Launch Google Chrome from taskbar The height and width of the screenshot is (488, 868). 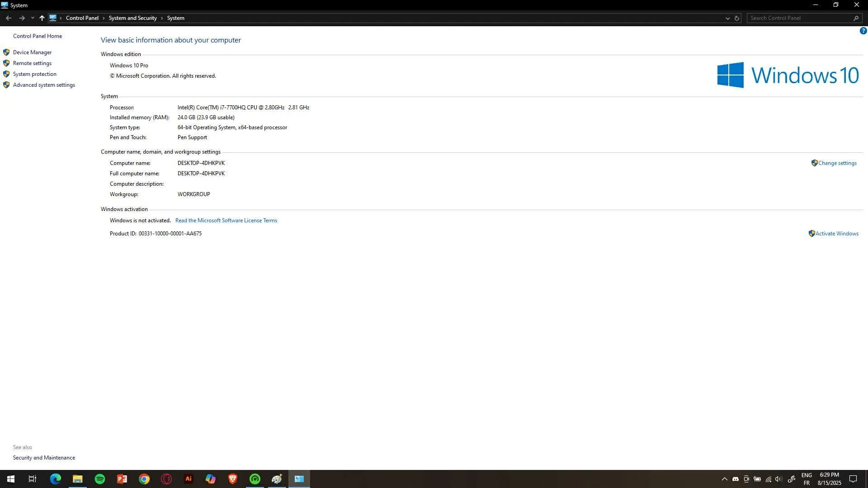[x=144, y=479]
